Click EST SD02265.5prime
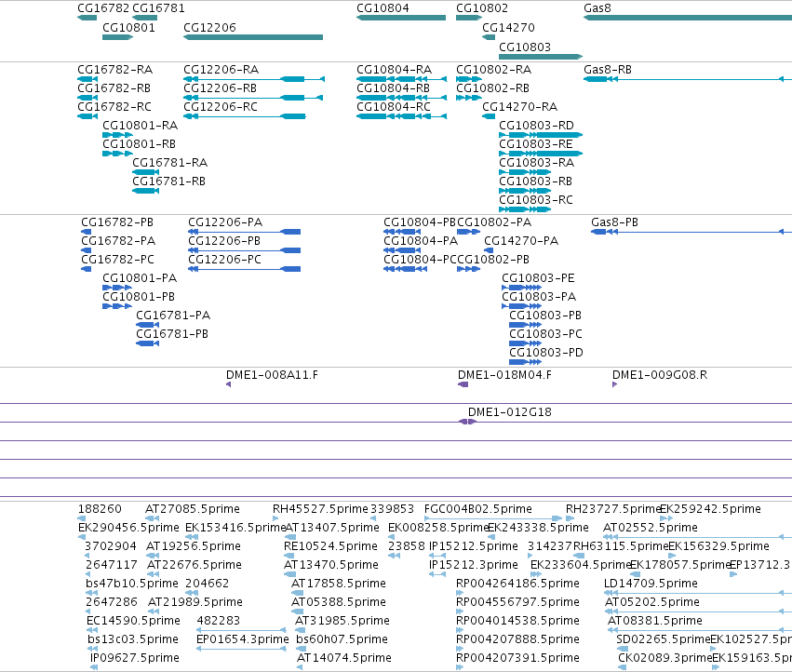This screenshot has height=672, width=792. (x=623, y=649)
